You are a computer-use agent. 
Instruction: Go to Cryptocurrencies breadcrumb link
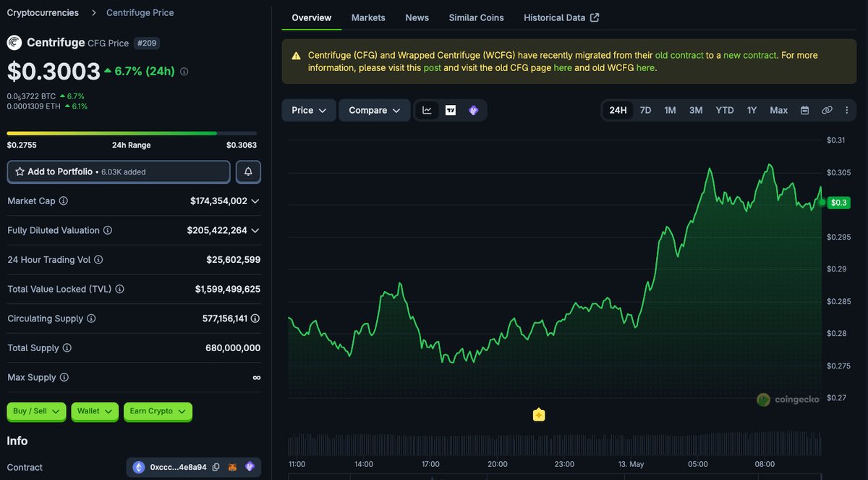tap(43, 12)
